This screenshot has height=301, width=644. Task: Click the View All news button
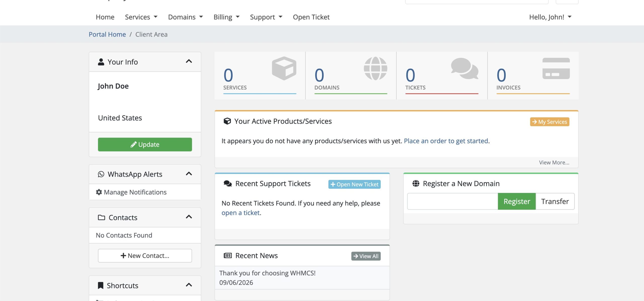(366, 256)
